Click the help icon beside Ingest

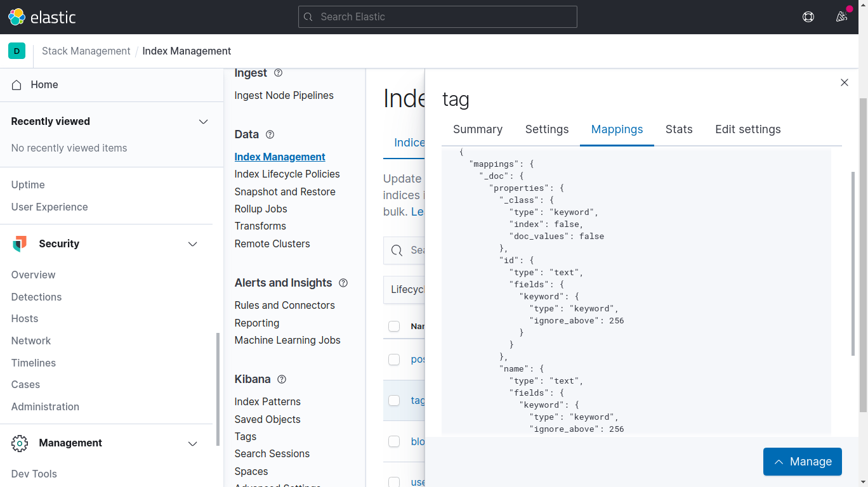pos(278,73)
